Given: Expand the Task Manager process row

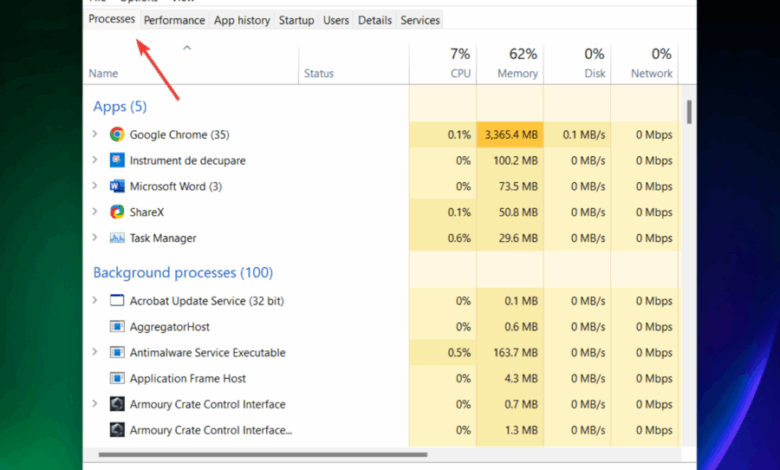Looking at the screenshot, I should point(95,237).
